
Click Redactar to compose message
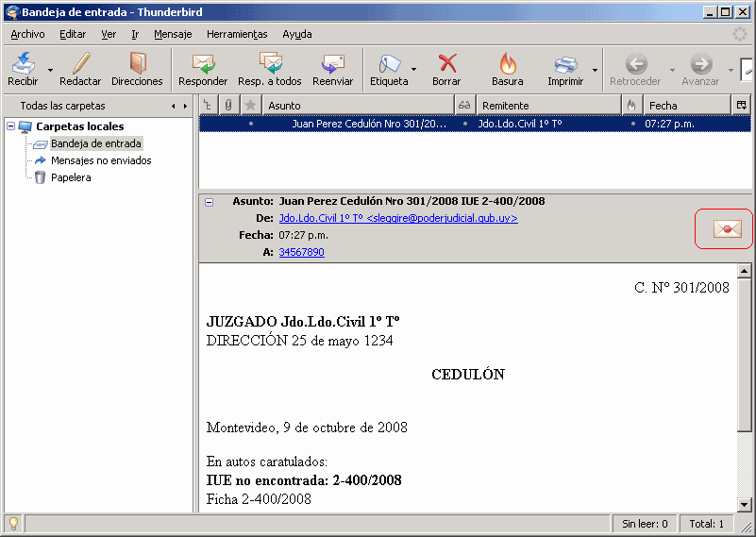tap(80, 70)
